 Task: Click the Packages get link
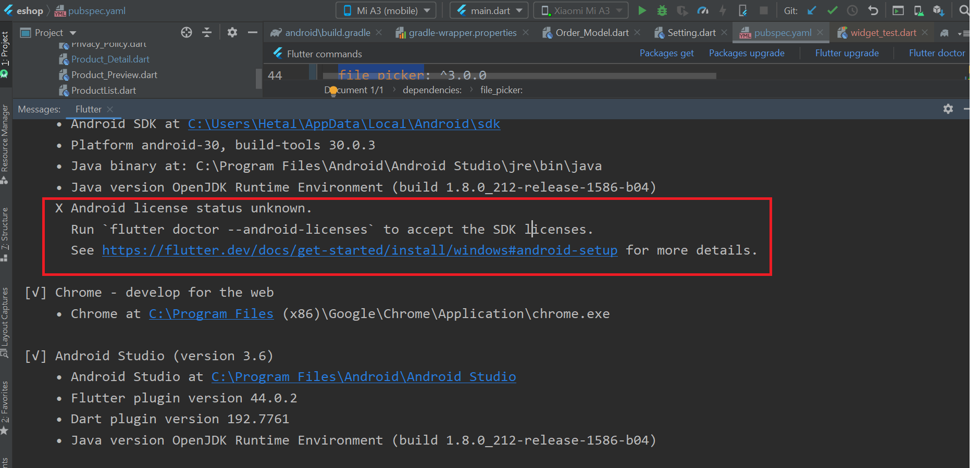point(666,53)
